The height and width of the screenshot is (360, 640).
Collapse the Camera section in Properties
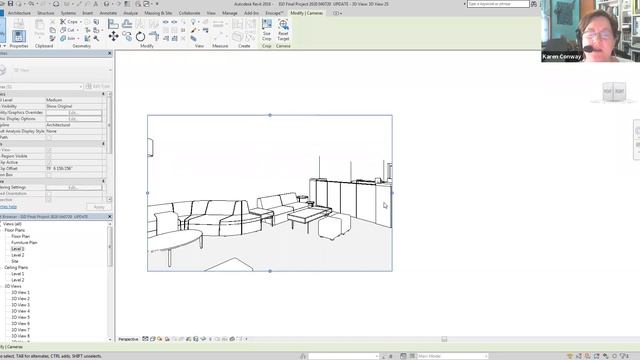[x=103, y=181]
